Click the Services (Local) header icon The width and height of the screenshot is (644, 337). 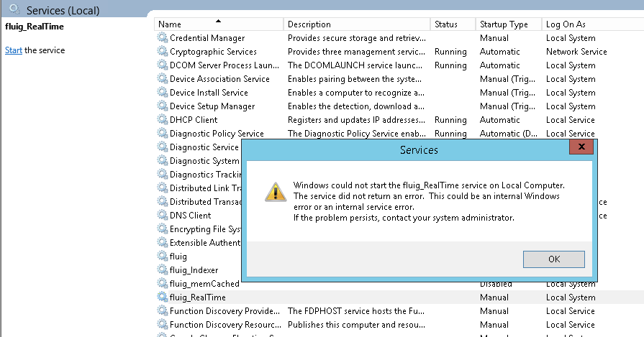point(14,9)
